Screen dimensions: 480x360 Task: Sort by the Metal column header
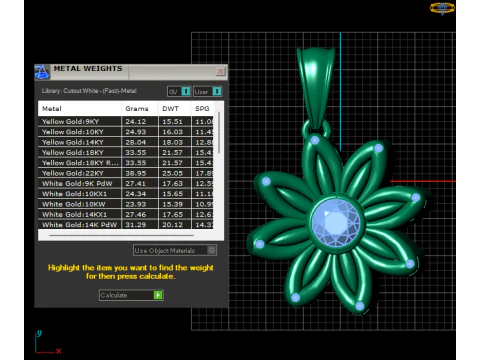[80, 109]
